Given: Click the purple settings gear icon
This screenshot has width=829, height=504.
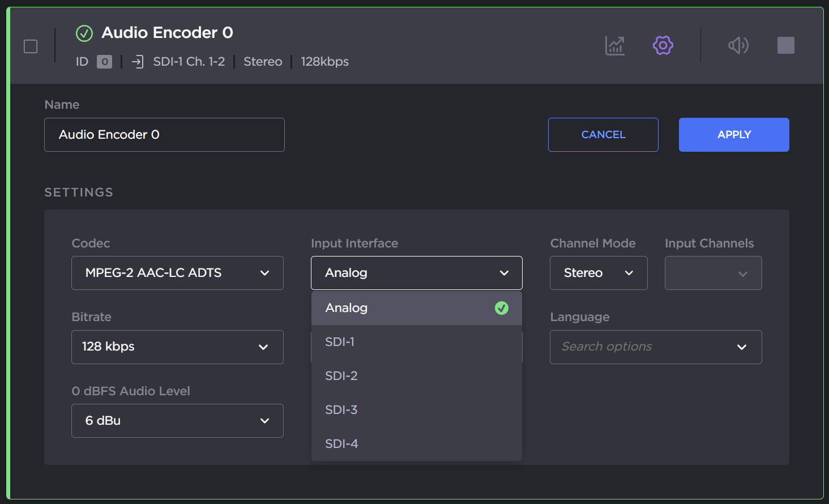Looking at the screenshot, I should [x=663, y=45].
